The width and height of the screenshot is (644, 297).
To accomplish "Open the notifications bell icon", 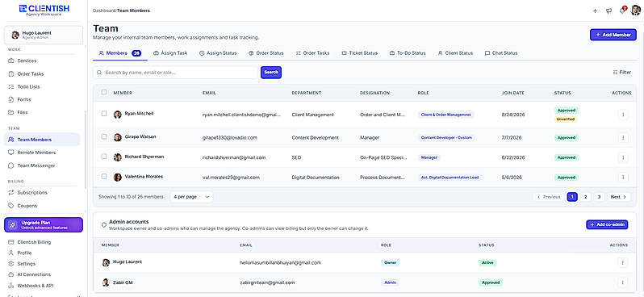I will point(622,10).
